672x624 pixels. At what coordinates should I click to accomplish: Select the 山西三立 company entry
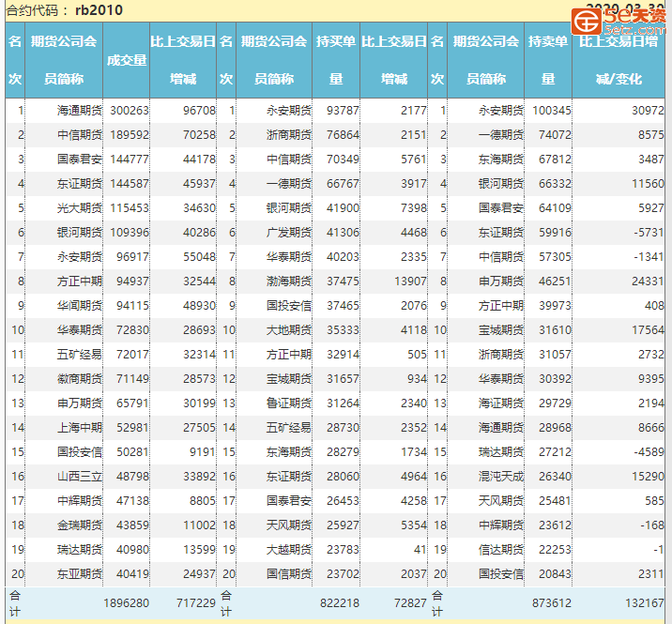tap(79, 476)
